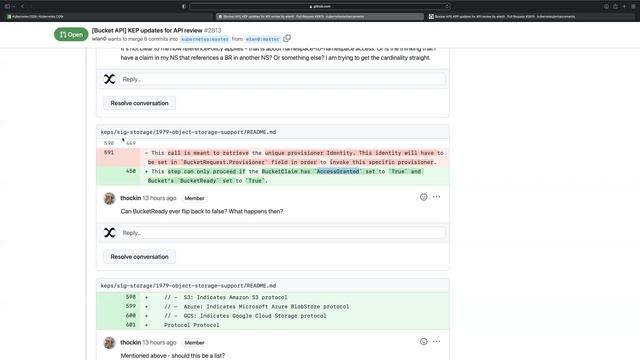Switch to the rightmost Bucket API pull request tab
Screen dimensions: 640x360
(x=531, y=17)
